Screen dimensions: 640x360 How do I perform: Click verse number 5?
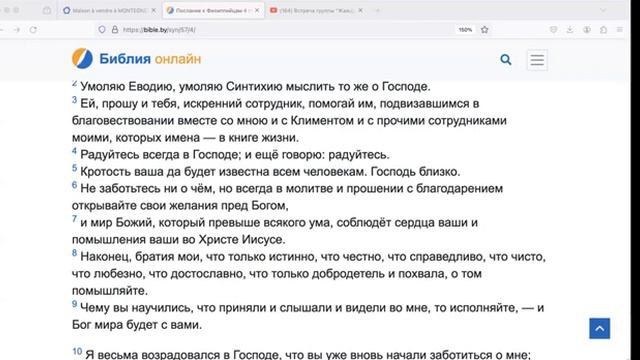74,168
